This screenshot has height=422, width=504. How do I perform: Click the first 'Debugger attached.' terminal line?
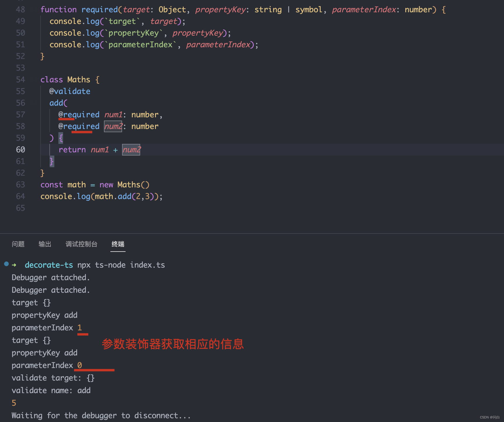pyautogui.click(x=51, y=278)
